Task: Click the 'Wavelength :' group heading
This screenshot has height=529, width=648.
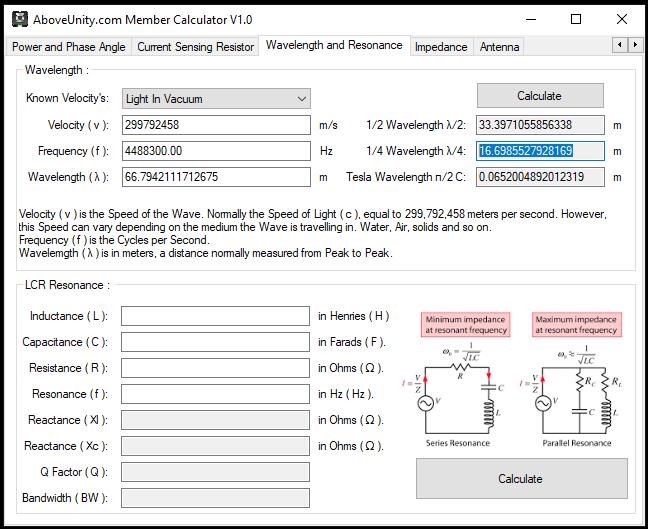Action: pos(57,70)
